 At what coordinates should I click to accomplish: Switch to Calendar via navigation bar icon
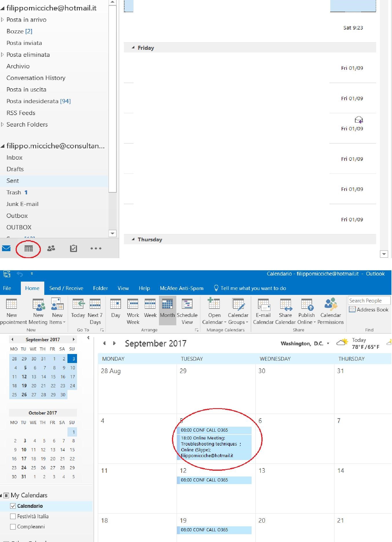(x=28, y=249)
